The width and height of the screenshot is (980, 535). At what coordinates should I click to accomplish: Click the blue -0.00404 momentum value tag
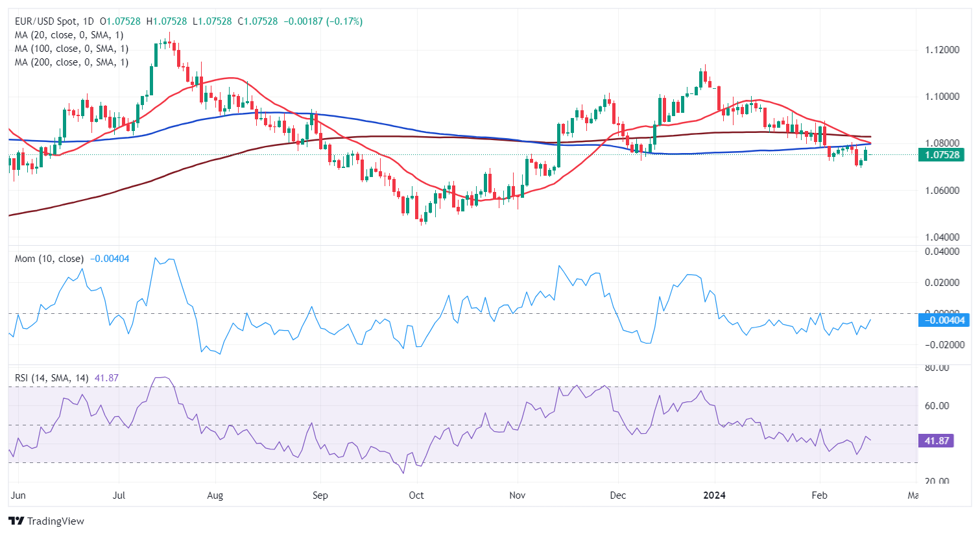pyautogui.click(x=944, y=320)
